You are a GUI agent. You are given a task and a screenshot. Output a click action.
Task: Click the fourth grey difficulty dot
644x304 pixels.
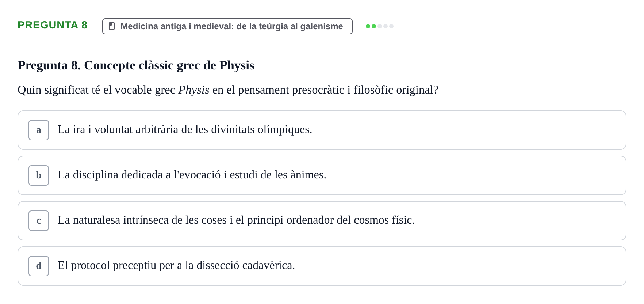pos(386,26)
